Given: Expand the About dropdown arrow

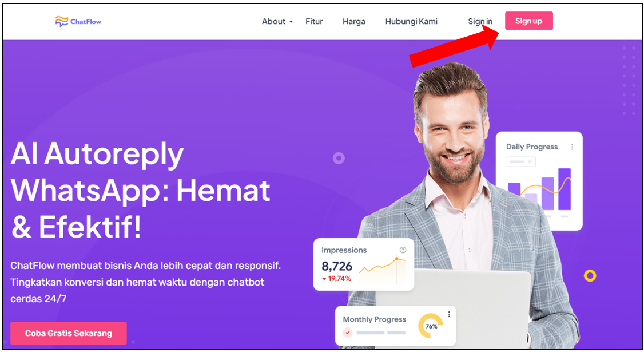Looking at the screenshot, I should point(291,22).
